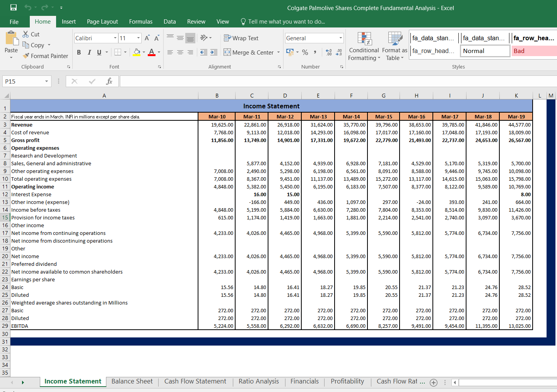Open the General number format dropdown

coord(341,38)
